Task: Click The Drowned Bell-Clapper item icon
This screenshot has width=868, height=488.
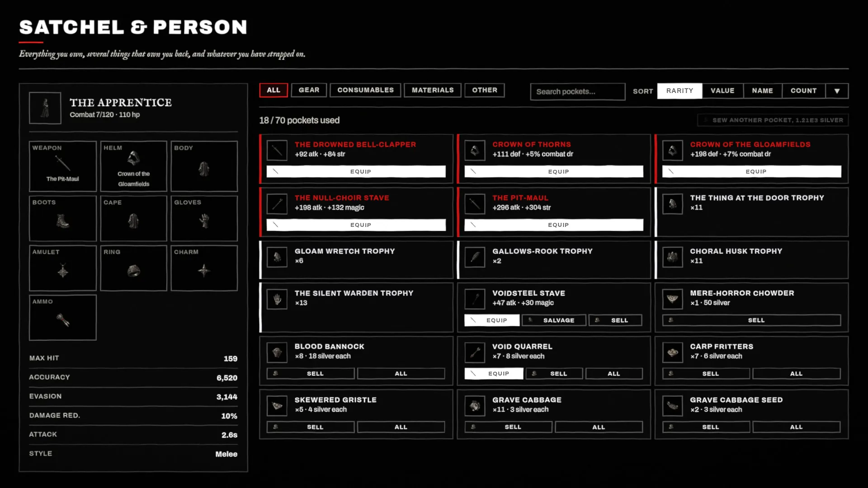Action: point(277,150)
